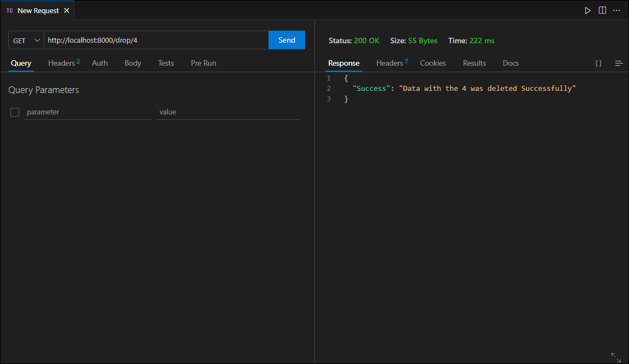The height and width of the screenshot is (364, 629).
Task: Click the 'Data with the 4 was deleted Successfully' value
Action: [x=488, y=88]
